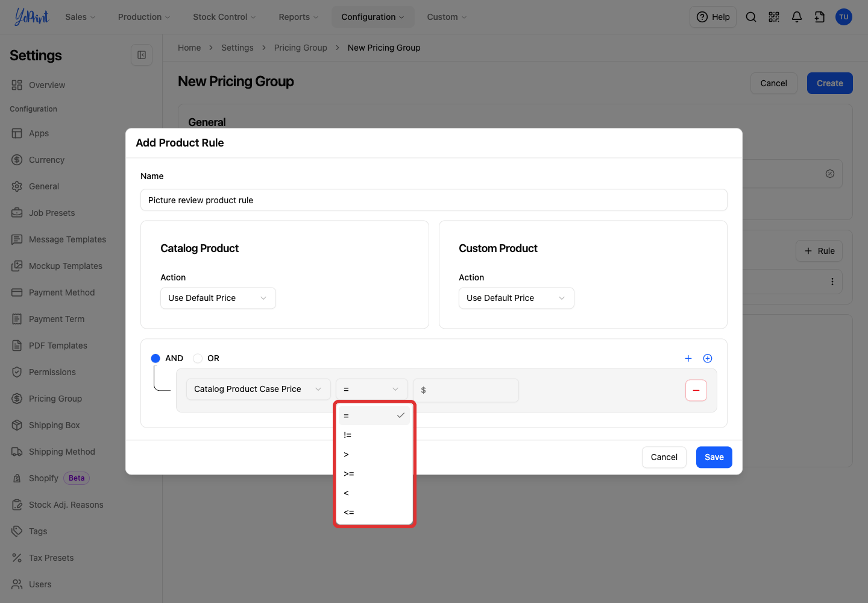
Task: Open the Stock Control menu
Action: [x=224, y=17]
